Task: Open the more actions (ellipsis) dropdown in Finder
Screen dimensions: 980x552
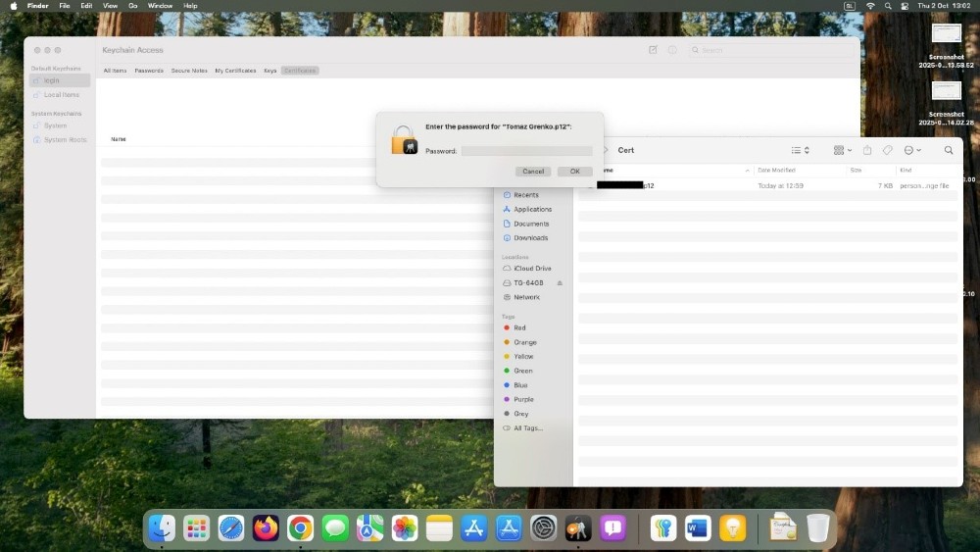Action: [912, 150]
